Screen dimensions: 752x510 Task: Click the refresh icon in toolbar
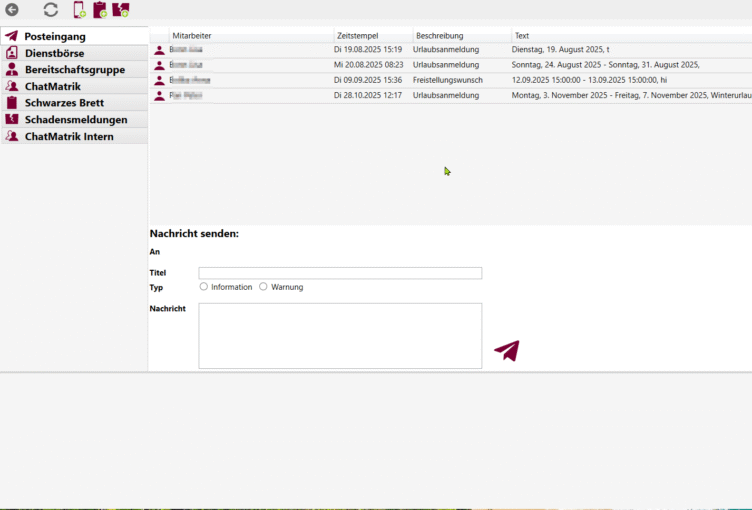click(50, 10)
